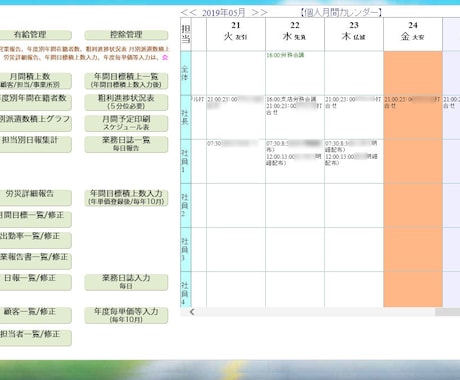
Task: Open 年間目標積上数入力 button
Action: 126,198
